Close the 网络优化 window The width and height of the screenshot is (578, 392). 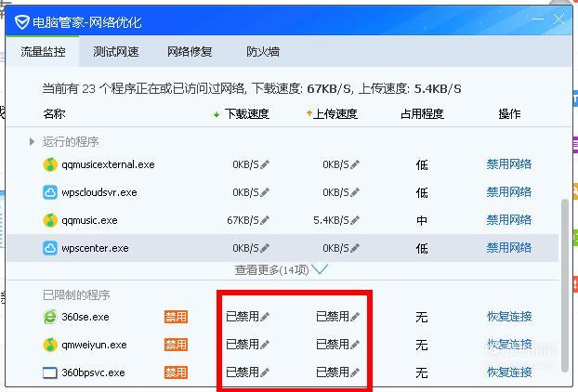pos(558,20)
